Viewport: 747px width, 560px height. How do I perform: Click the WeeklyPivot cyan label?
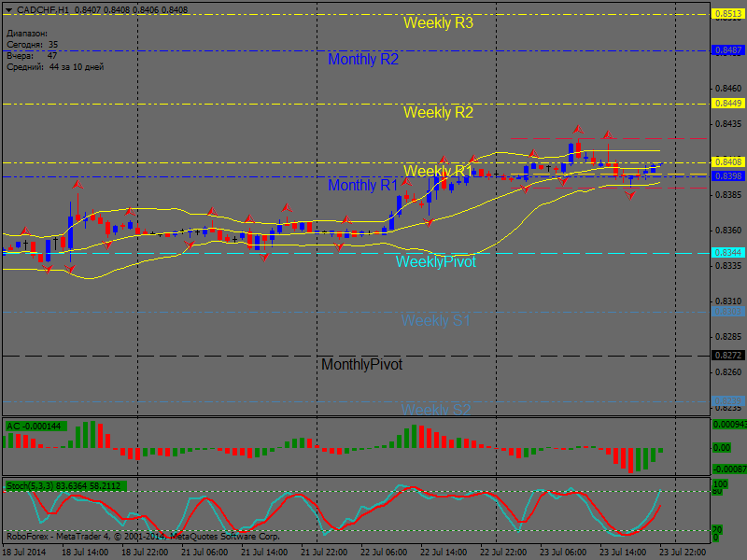click(435, 261)
